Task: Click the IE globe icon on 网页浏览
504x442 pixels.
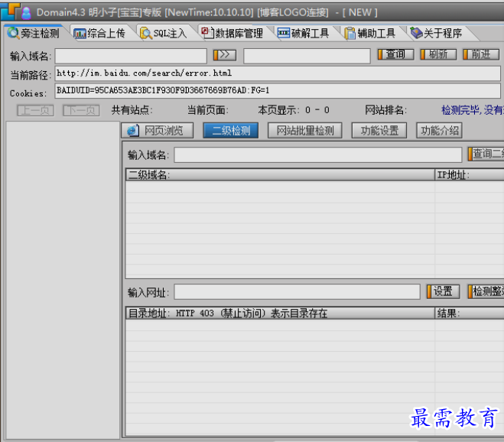Action: pos(133,131)
